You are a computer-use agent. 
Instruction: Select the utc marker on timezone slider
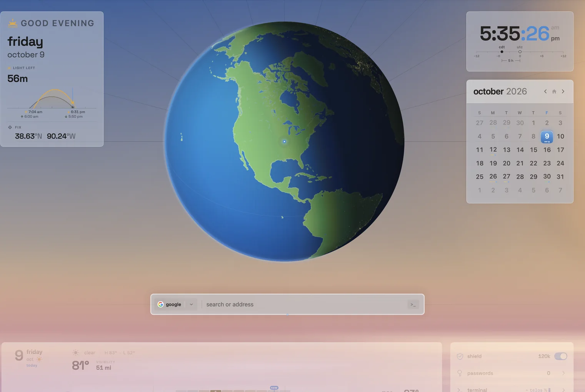tap(520, 51)
